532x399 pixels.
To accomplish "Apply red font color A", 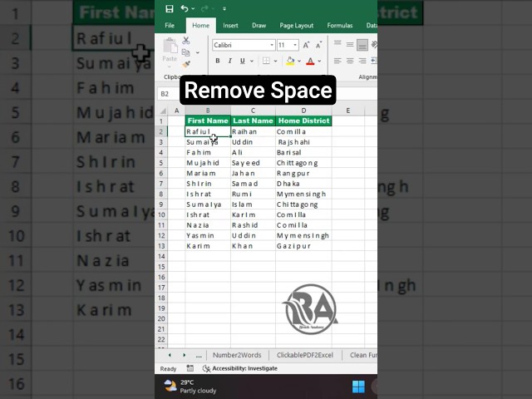I will click(x=310, y=61).
